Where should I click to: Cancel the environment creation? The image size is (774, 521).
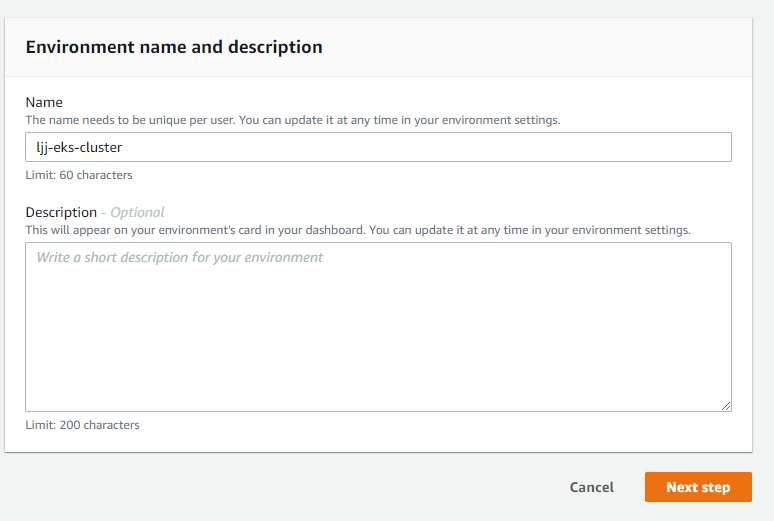click(591, 487)
